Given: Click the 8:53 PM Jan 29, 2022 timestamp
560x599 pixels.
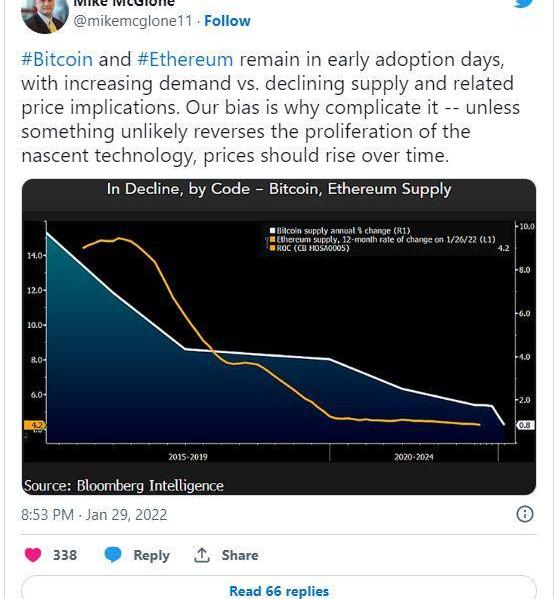Looking at the screenshot, I should [x=94, y=515].
